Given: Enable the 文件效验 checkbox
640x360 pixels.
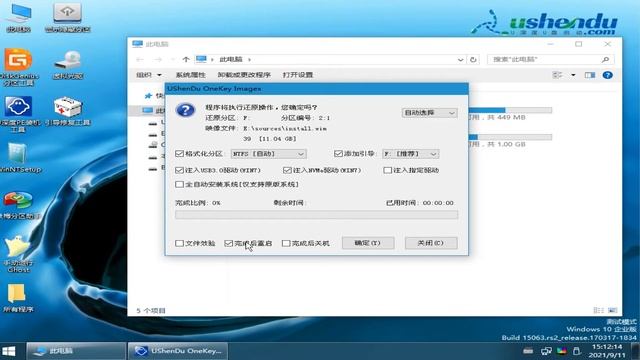Looking at the screenshot, I should 179,243.
